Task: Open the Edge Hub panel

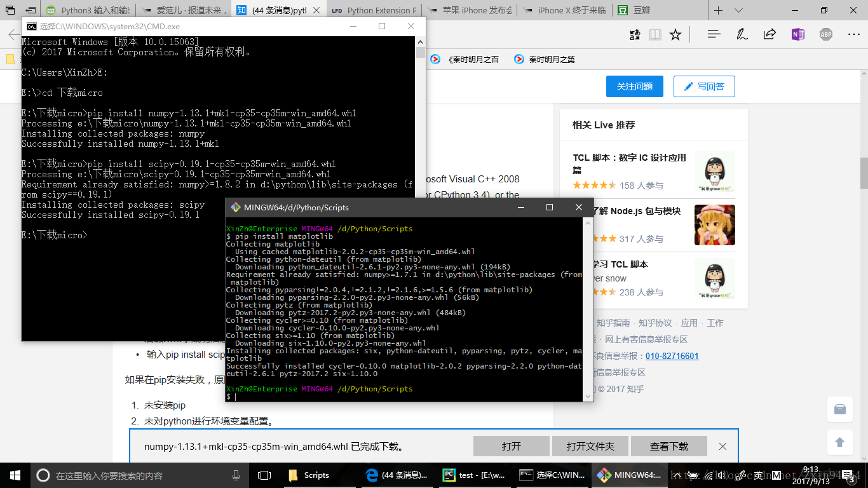Action: click(x=714, y=35)
